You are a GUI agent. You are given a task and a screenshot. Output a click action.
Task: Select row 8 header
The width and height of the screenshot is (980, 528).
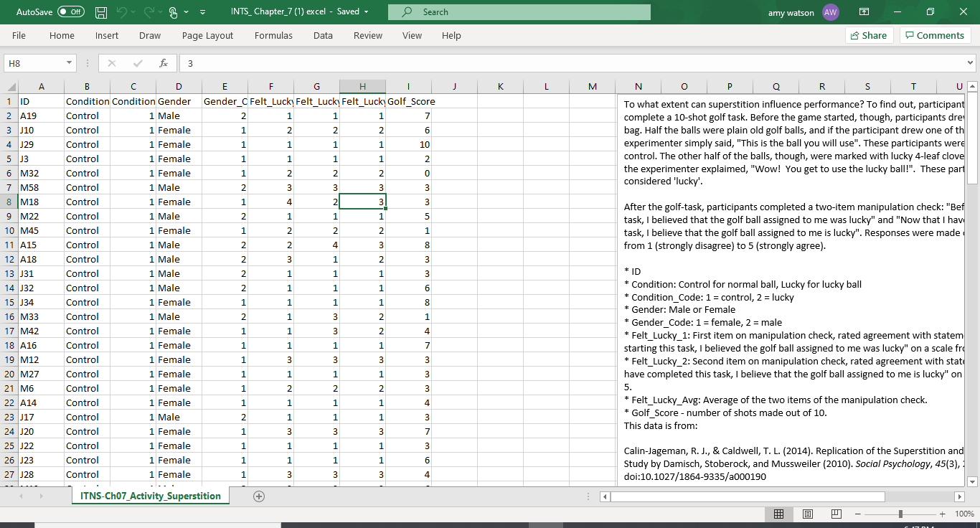[x=9, y=202]
